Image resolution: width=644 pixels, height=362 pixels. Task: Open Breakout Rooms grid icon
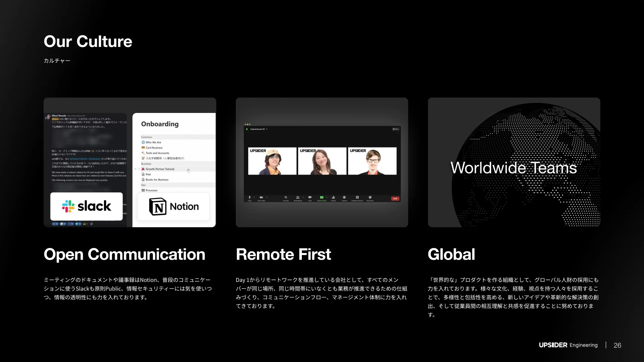tap(357, 197)
